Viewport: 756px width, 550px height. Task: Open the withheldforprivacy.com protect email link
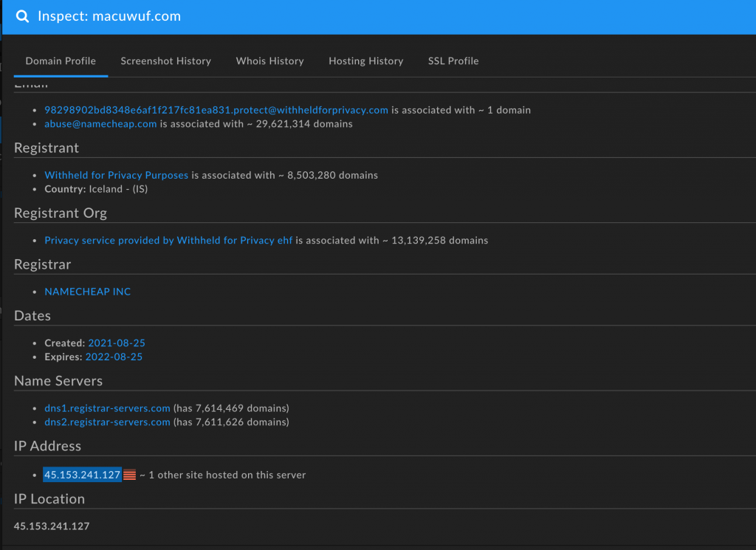[216, 110]
